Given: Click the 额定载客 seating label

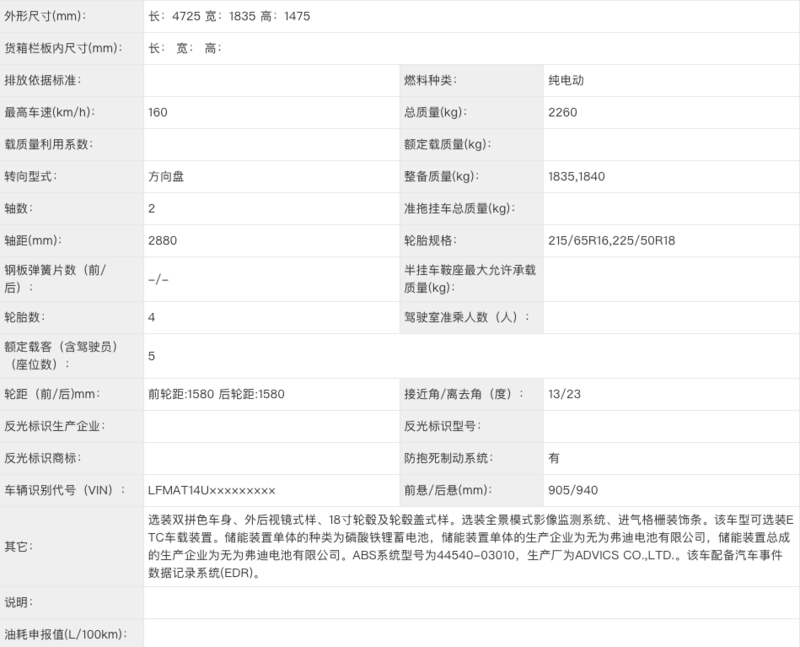Looking at the screenshot, I should [62, 355].
